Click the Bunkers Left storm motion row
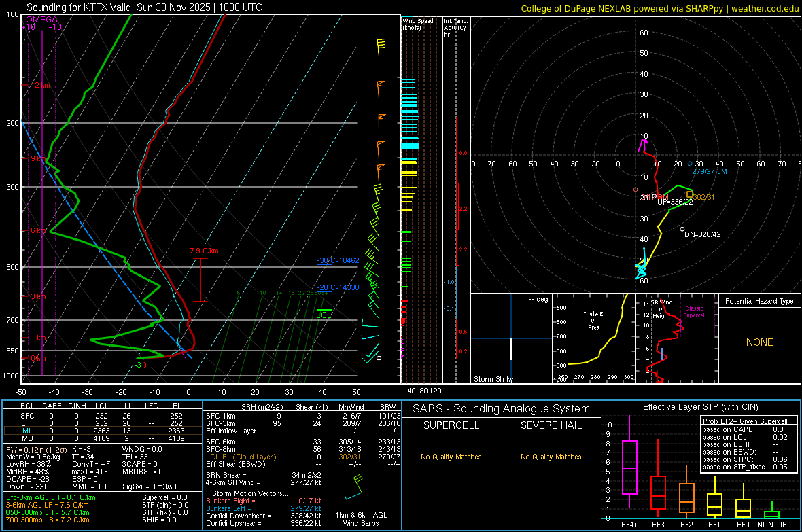 (264, 508)
